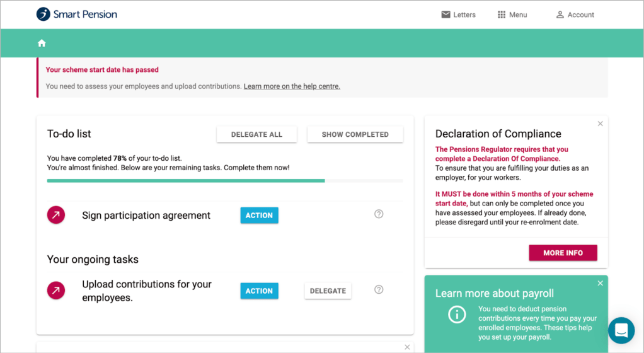
Task: Follow the Learn more on help centre link
Action: click(292, 86)
